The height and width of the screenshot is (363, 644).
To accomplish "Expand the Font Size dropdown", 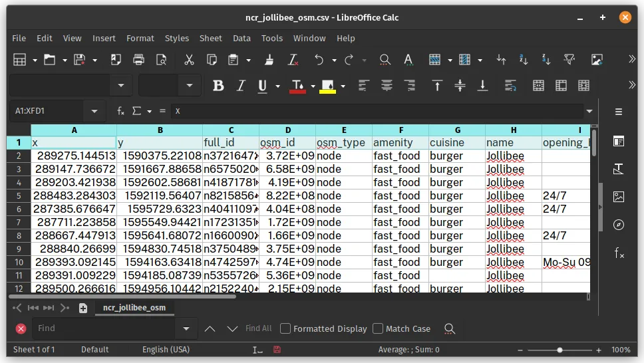I will [190, 85].
